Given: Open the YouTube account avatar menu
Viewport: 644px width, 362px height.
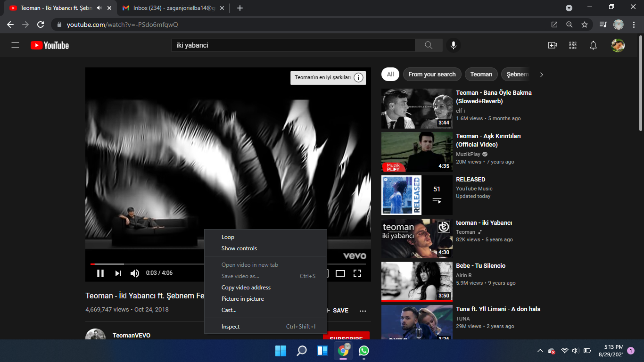Looking at the screenshot, I should click(618, 45).
